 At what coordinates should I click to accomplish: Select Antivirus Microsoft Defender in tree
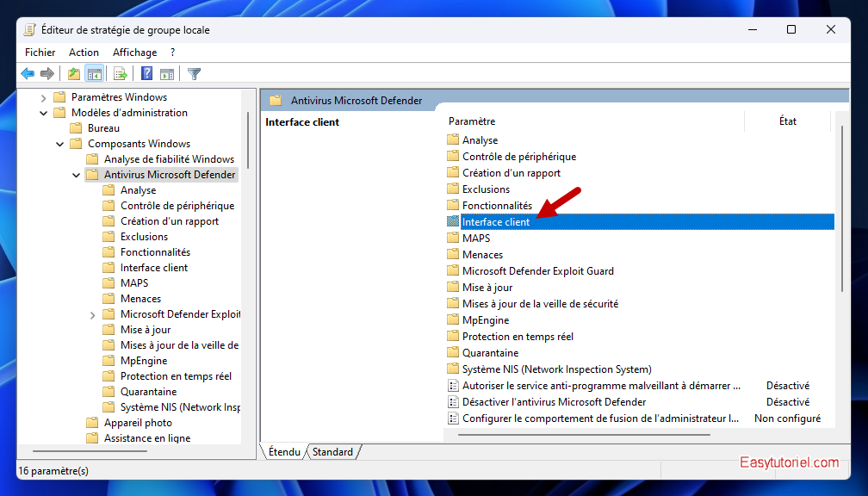(170, 174)
